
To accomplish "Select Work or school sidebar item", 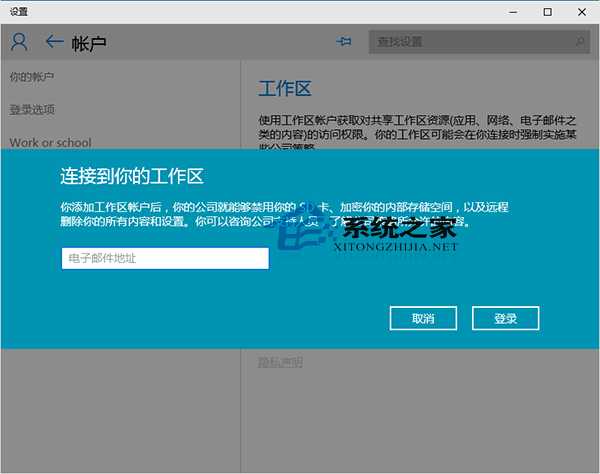I will [x=51, y=142].
